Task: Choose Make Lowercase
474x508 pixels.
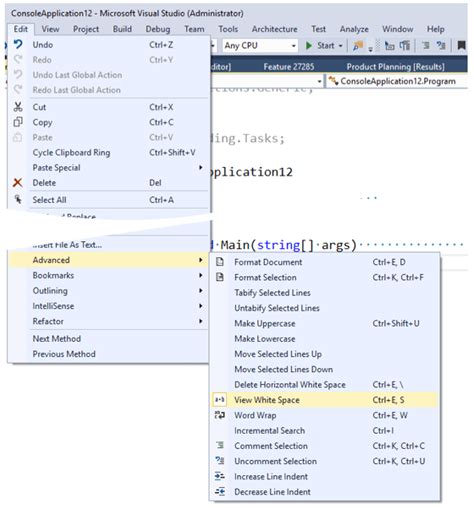Action: 324,339
